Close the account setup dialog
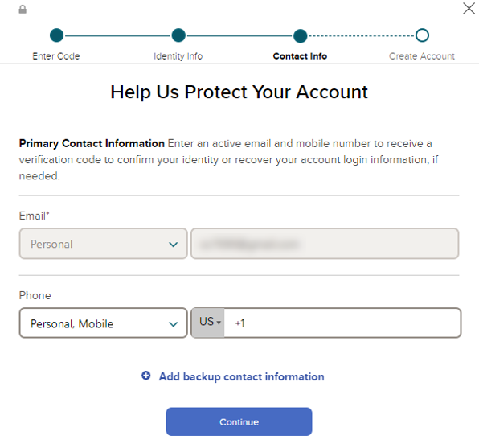The image size is (479, 448). point(469,8)
